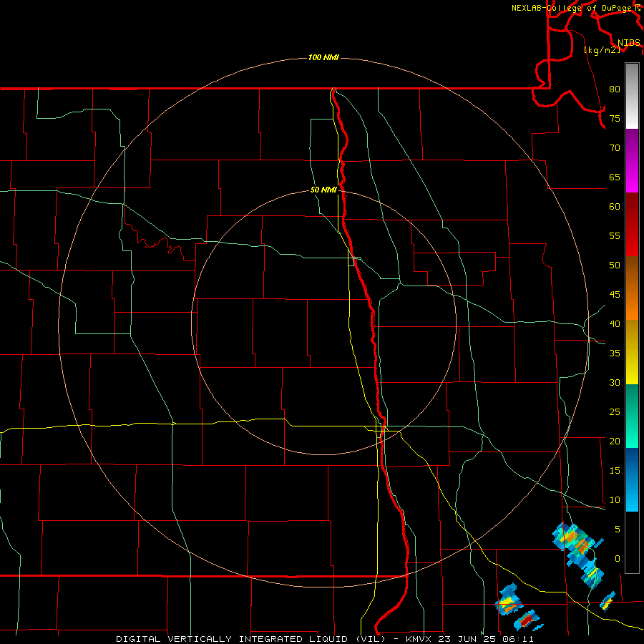Select the 5 value on the color scale
This screenshot has height=644, width=644.
(x=618, y=530)
